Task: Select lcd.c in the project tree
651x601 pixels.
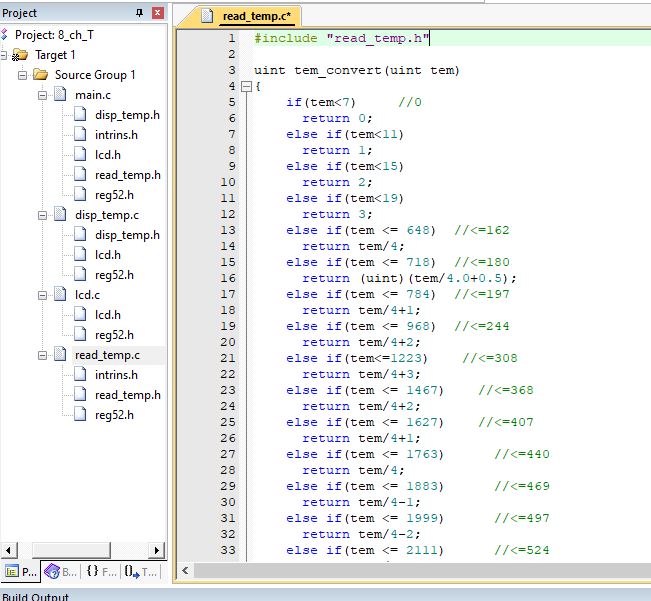Action: pyautogui.click(x=87, y=295)
